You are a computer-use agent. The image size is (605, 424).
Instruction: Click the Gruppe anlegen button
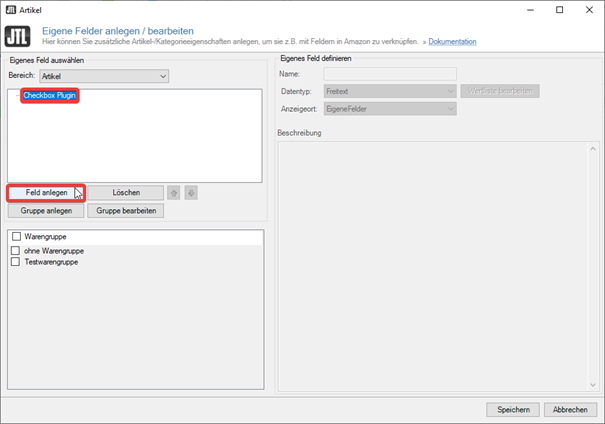click(x=46, y=211)
